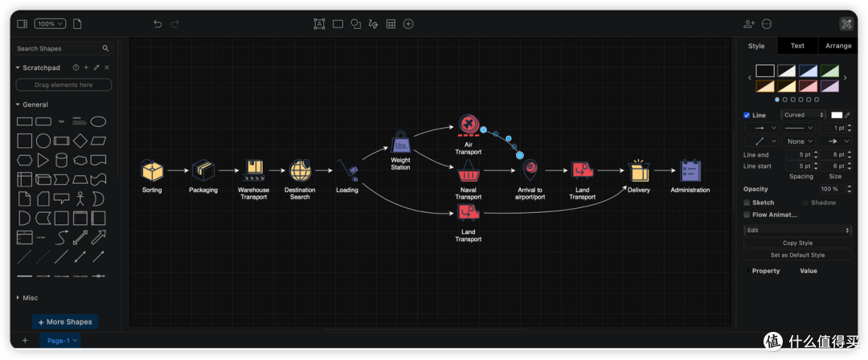Select the ellipse shape in General
The height and width of the screenshot is (360, 868).
pyautogui.click(x=99, y=122)
